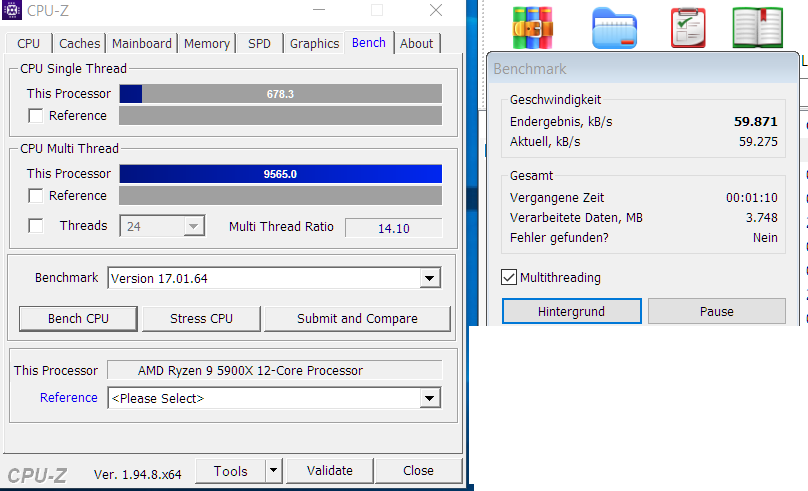Open the Threads count dropdown showing 24
The height and width of the screenshot is (491, 808).
162,226
